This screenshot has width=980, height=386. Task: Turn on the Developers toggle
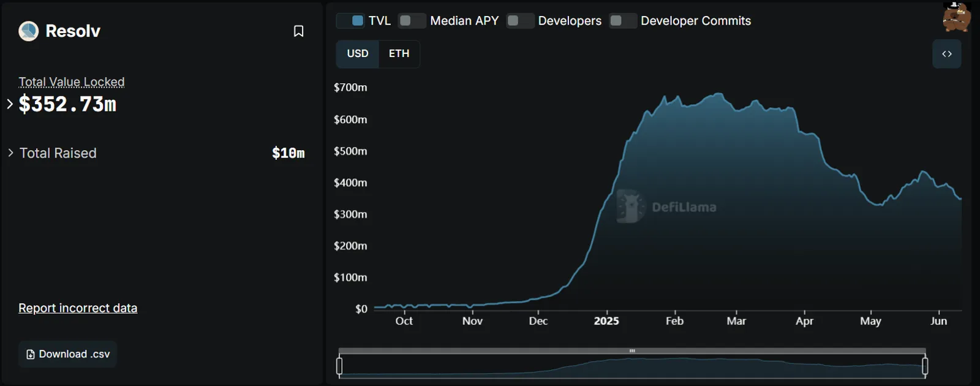[520, 21]
